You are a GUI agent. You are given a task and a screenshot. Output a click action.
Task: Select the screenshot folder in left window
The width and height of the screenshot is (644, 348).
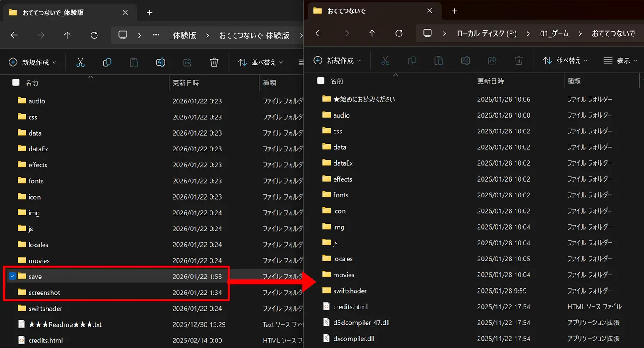[44, 293]
